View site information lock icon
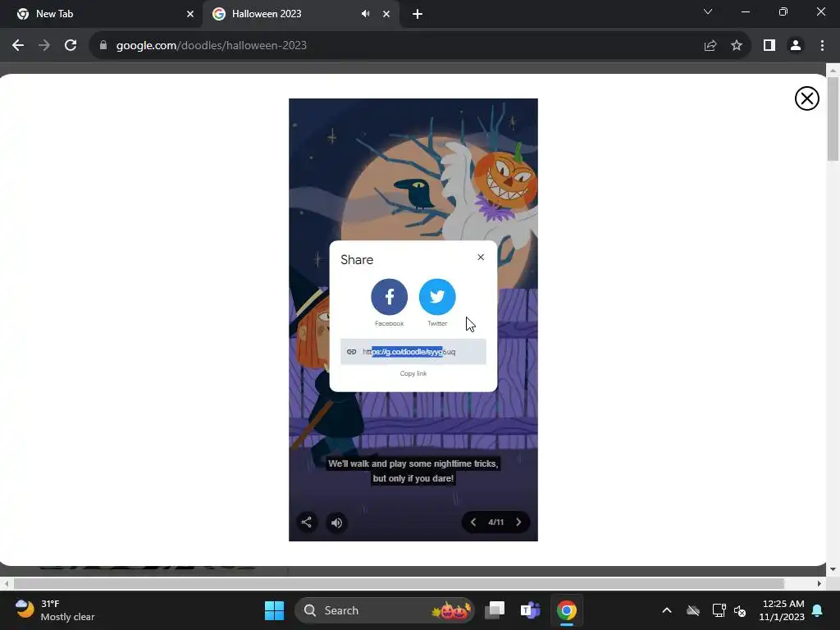Image resolution: width=840 pixels, height=630 pixels. click(x=103, y=46)
